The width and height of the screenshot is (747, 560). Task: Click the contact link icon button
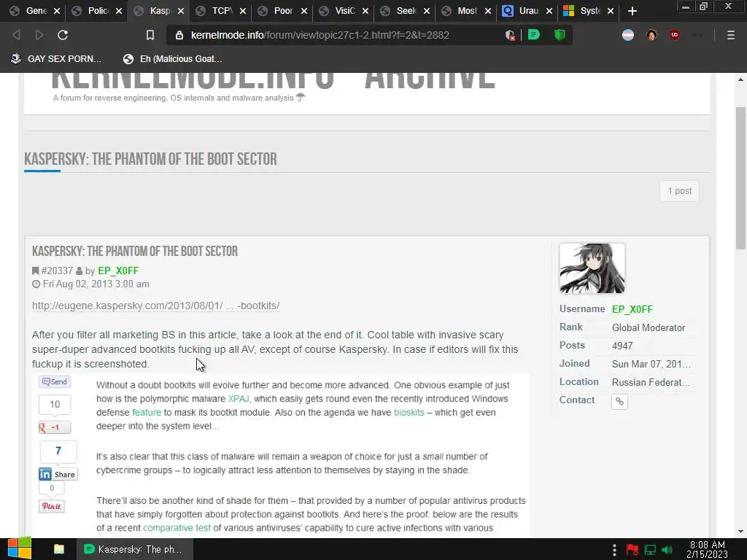619,402
